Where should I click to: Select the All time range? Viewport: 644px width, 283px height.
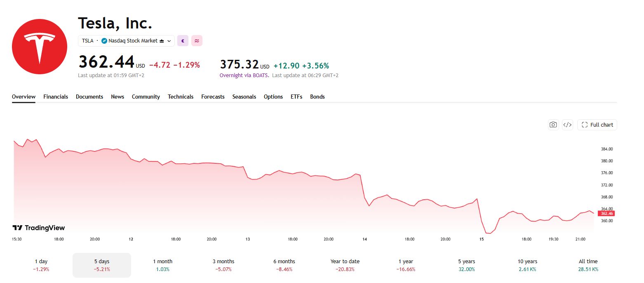pos(588,265)
